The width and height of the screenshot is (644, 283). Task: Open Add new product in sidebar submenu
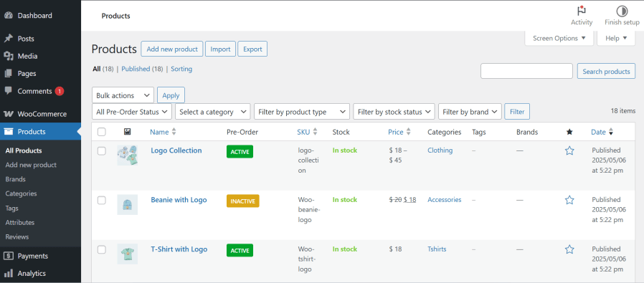point(31,165)
